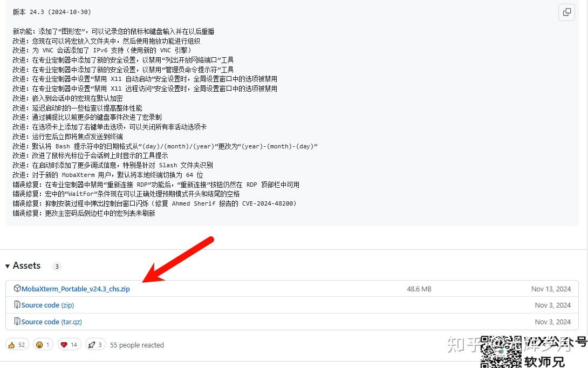
Task: Click the line about Slash folder detection
Action: [113, 165]
